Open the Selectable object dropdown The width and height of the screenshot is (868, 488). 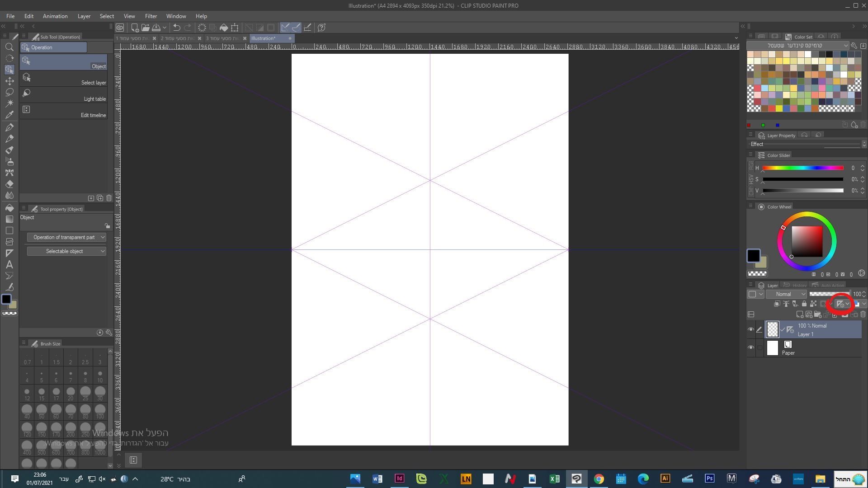pos(66,251)
